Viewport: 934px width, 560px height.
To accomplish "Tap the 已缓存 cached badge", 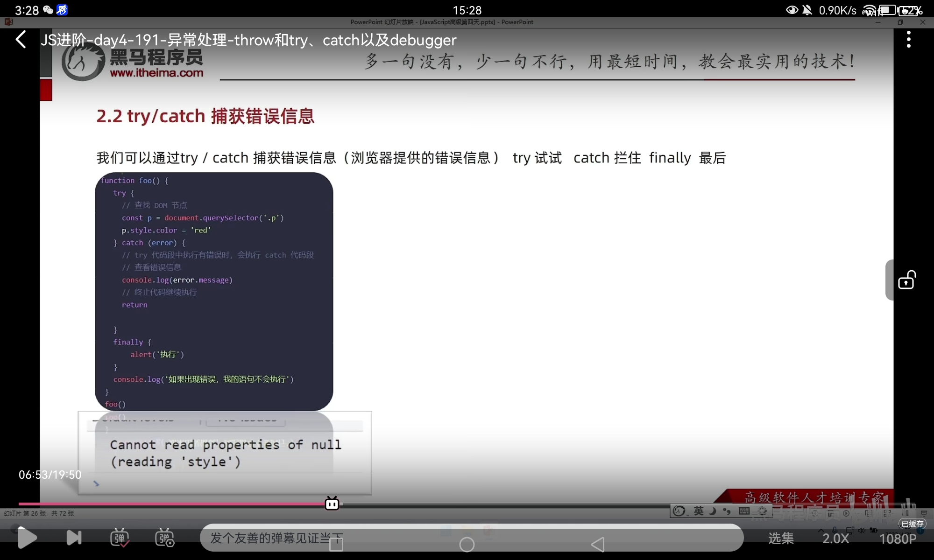I will (x=912, y=524).
